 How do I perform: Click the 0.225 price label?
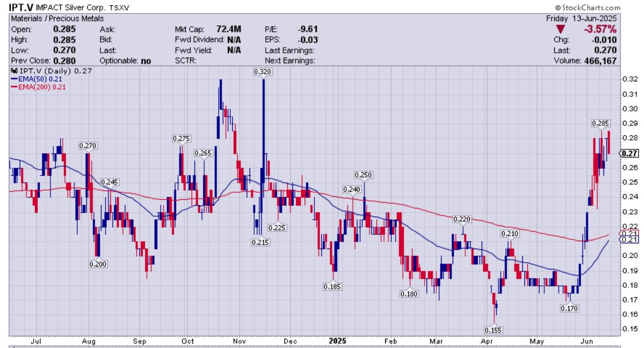pos(277,228)
